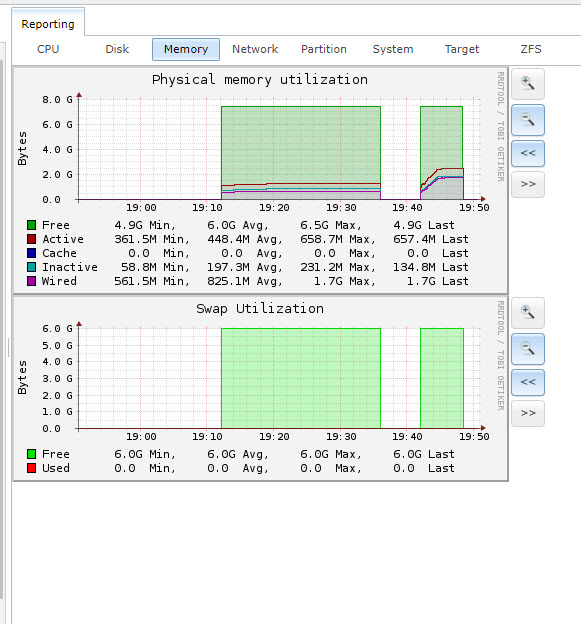The height and width of the screenshot is (624, 581).
Task: Zoom out on Physical memory graph
Action: click(x=528, y=120)
